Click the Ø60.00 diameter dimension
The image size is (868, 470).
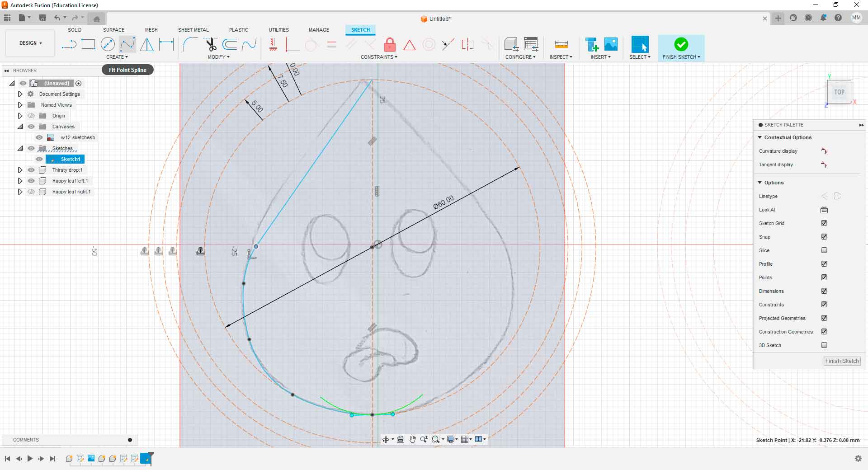[443, 202]
